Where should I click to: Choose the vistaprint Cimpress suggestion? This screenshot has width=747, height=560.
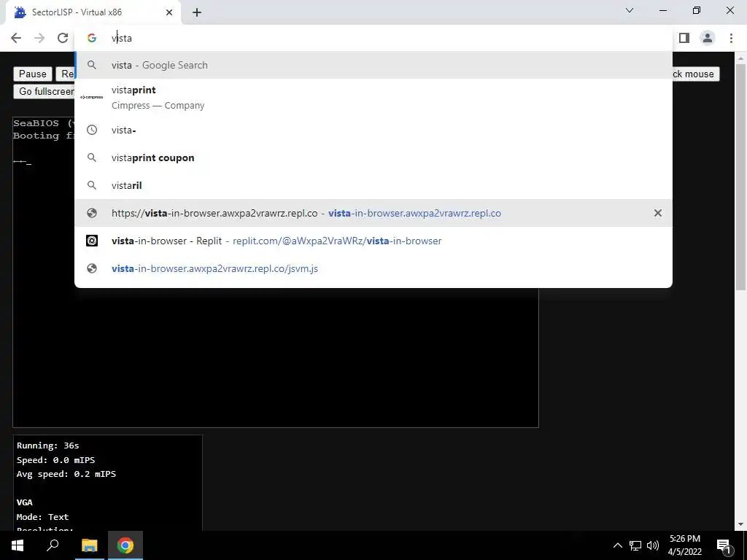(373, 98)
